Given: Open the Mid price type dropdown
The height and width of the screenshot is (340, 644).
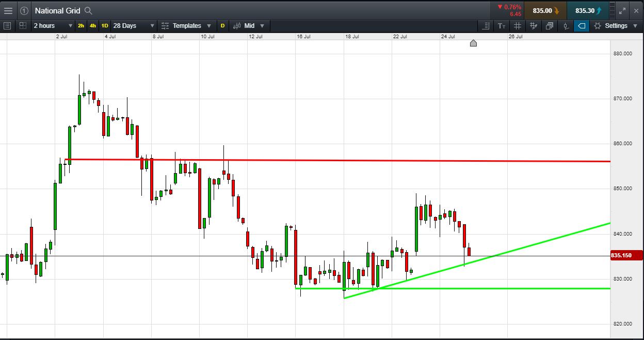Looking at the screenshot, I should tap(249, 25).
